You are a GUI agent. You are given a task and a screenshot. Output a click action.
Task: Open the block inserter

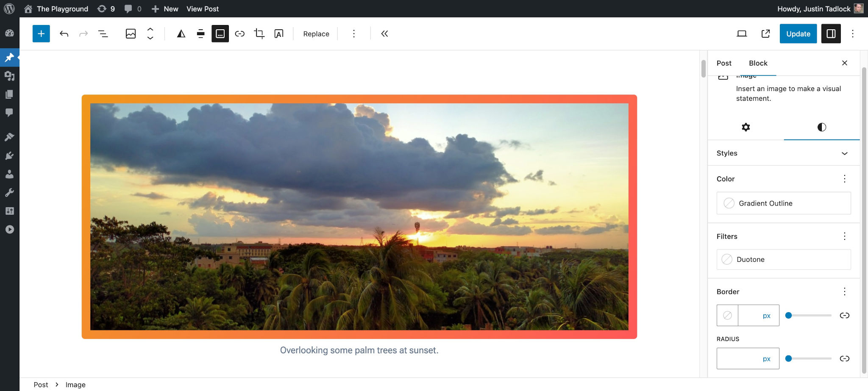(x=41, y=33)
